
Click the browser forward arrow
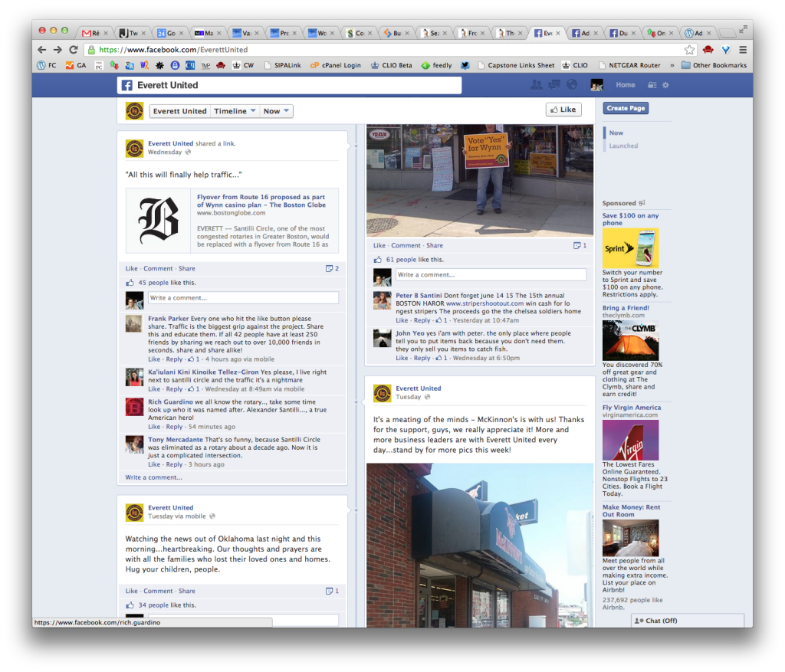[57, 50]
